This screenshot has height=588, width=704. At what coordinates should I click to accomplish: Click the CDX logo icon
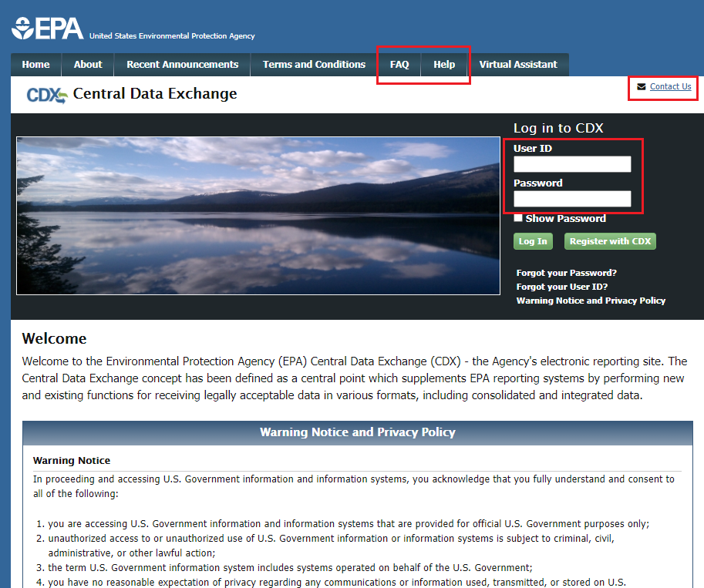pyautogui.click(x=47, y=95)
